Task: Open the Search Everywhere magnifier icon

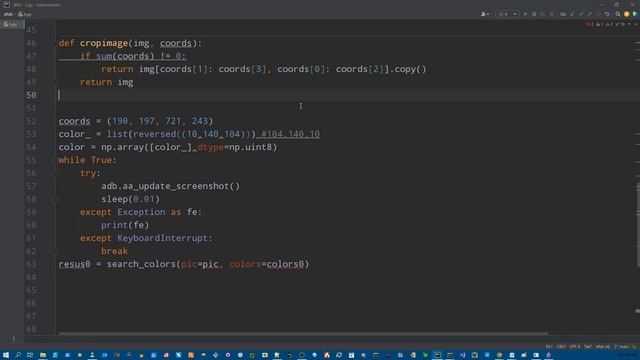Action: (x=618, y=14)
